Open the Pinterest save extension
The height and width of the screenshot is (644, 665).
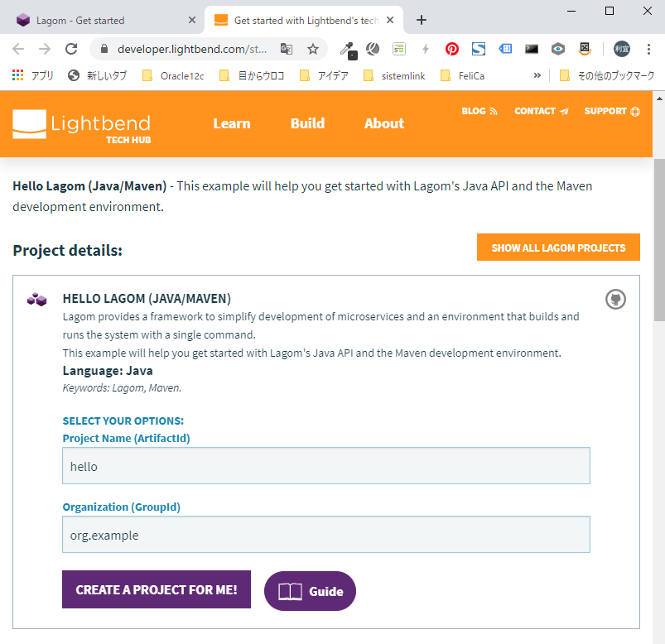coord(451,49)
